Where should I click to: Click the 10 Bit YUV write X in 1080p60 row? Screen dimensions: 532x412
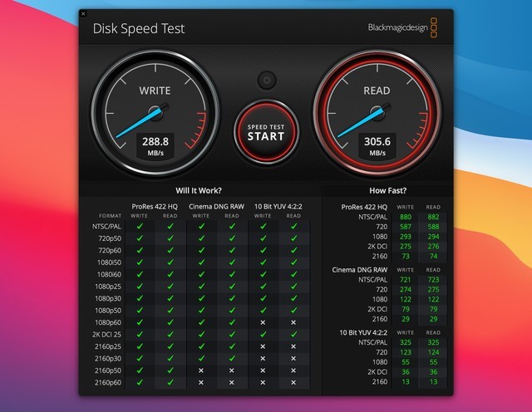pos(263,322)
